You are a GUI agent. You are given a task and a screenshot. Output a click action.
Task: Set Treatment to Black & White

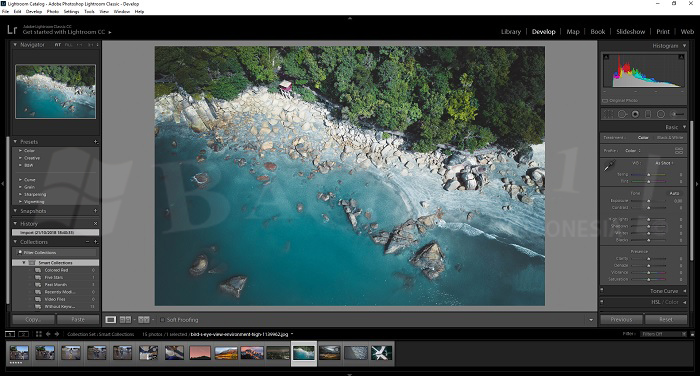pyautogui.click(x=670, y=138)
